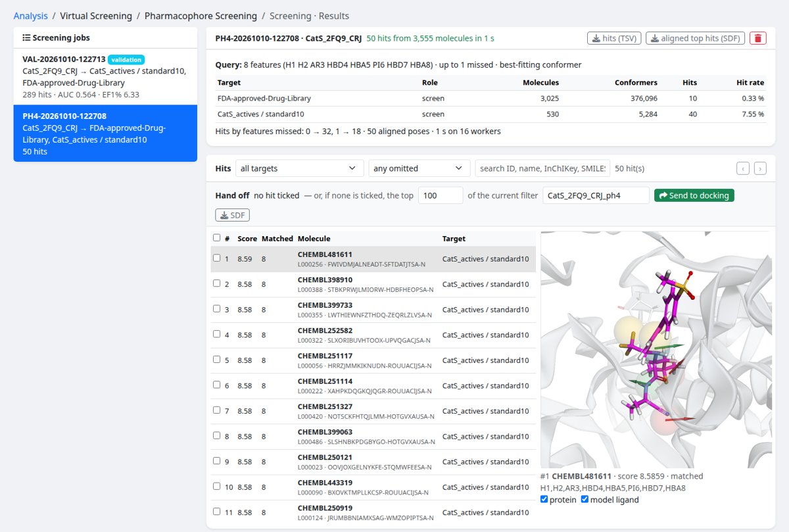Select hit row CHEMBL251117

point(373,360)
